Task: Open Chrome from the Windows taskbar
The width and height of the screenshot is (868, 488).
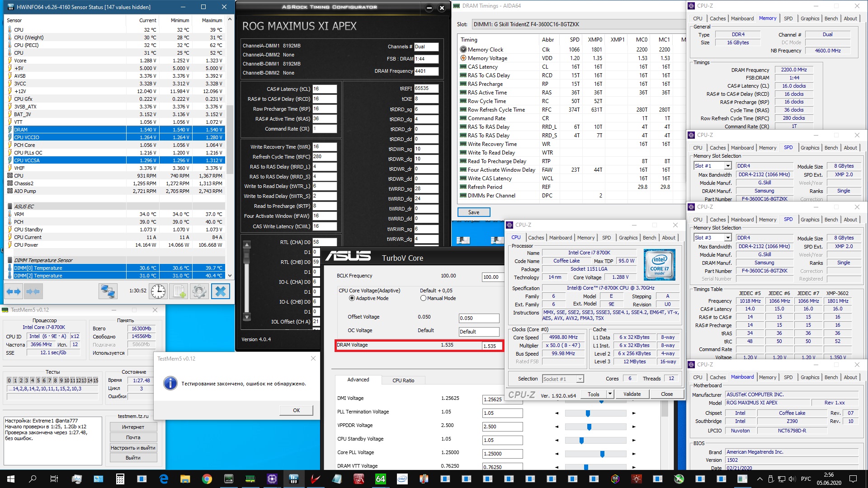Action: (207, 479)
